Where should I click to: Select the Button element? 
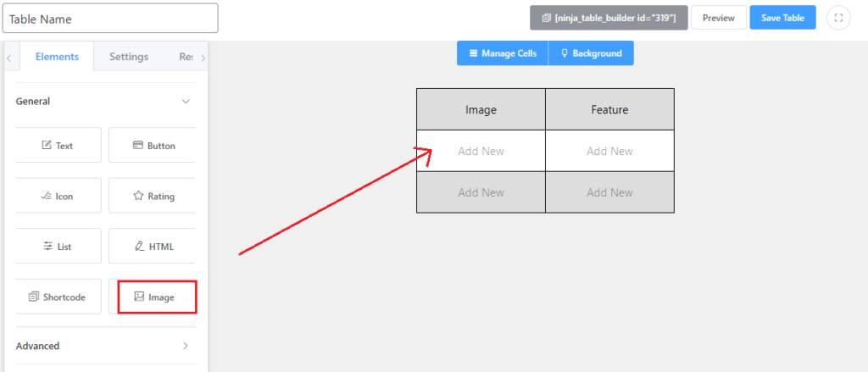tap(152, 146)
